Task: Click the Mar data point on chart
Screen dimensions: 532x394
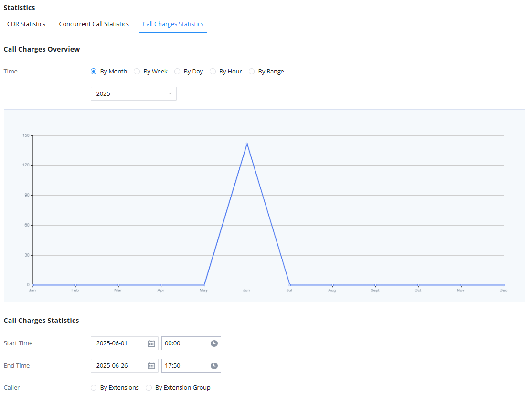Action: click(x=118, y=285)
